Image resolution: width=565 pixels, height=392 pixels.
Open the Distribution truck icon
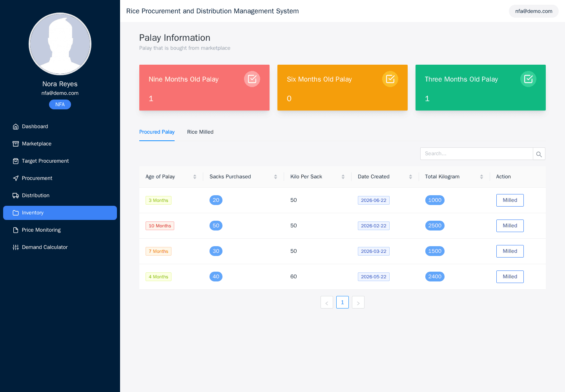coord(16,196)
